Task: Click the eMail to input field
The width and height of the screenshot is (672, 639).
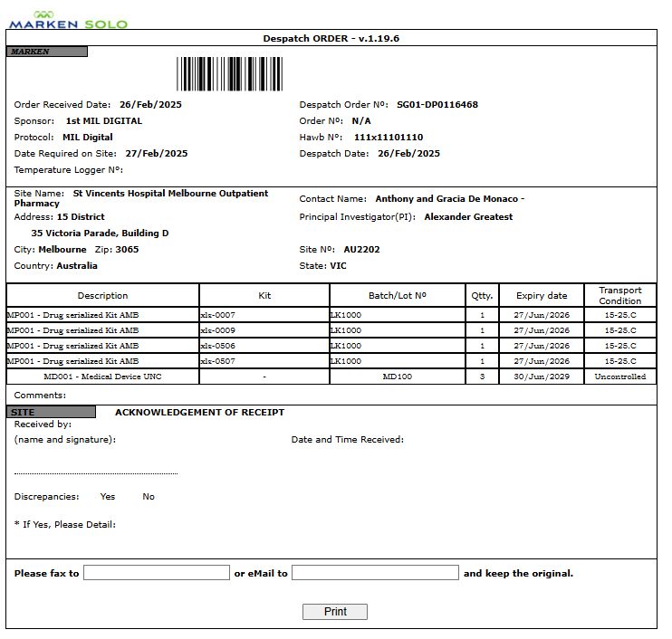Action: 375,573
